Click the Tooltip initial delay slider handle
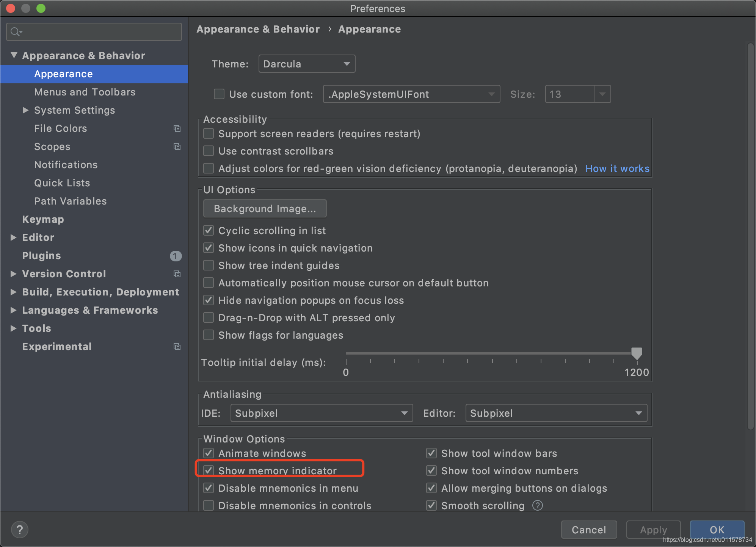 [x=637, y=353]
